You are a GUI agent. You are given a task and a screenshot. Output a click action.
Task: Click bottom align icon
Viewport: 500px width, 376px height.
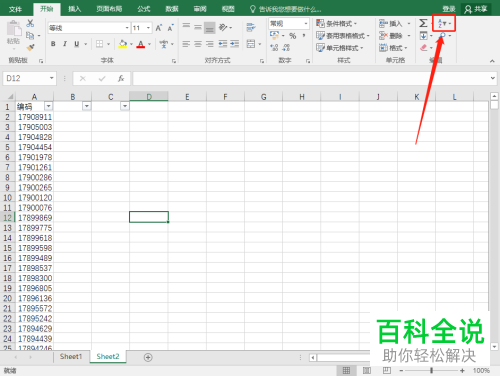[x=210, y=28]
